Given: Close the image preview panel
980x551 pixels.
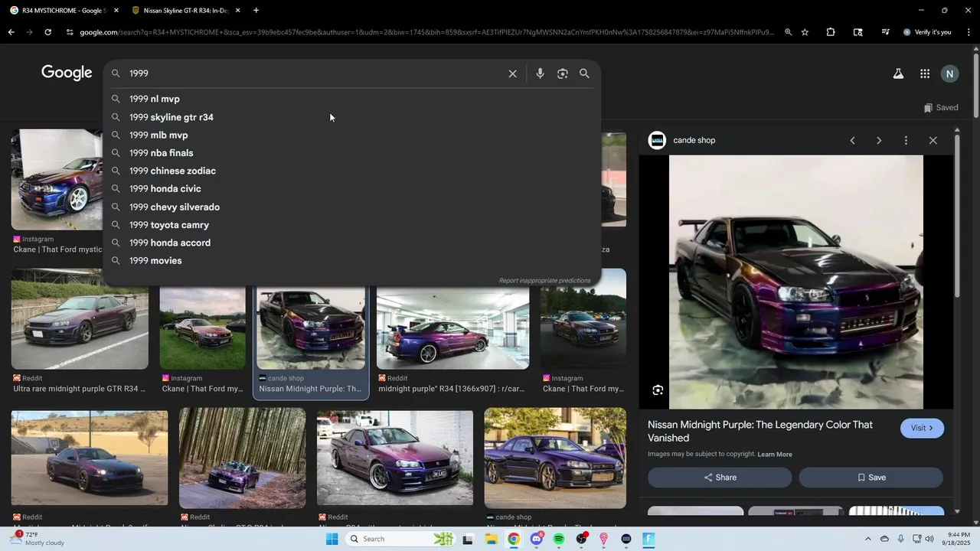Looking at the screenshot, I should pos(933,140).
